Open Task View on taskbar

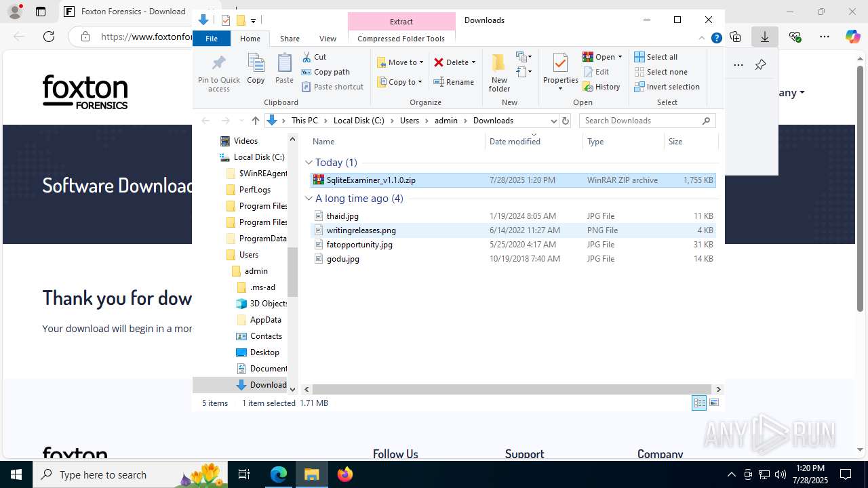244,474
